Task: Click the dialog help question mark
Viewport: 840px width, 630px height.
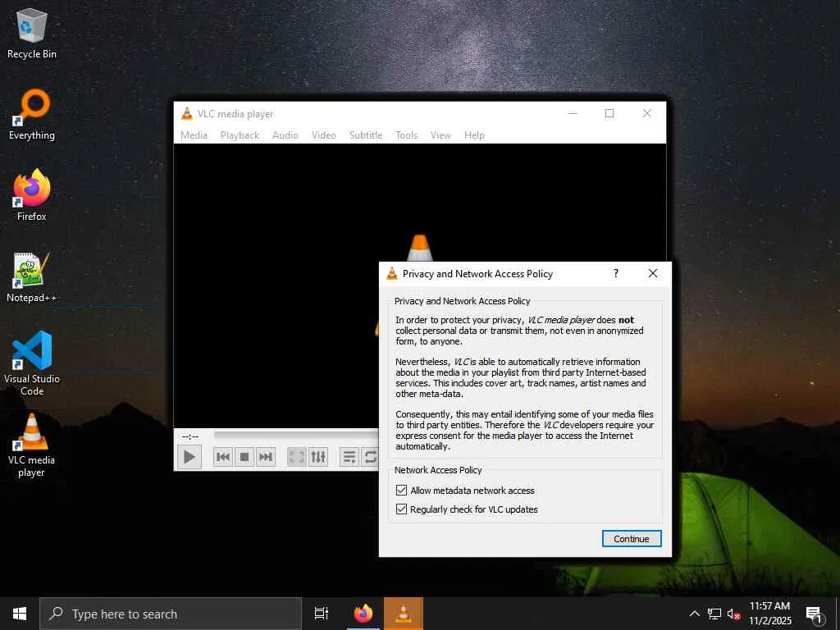Action: click(x=616, y=273)
